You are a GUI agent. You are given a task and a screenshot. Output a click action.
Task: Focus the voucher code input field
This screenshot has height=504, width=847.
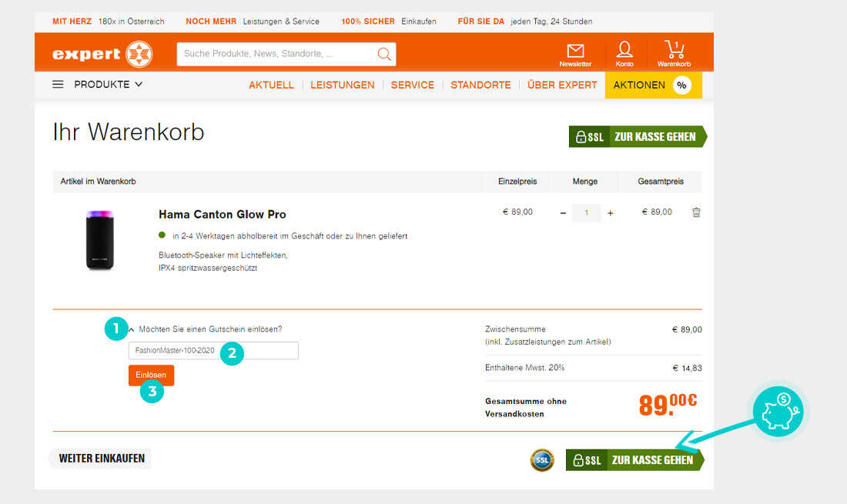tap(213, 351)
